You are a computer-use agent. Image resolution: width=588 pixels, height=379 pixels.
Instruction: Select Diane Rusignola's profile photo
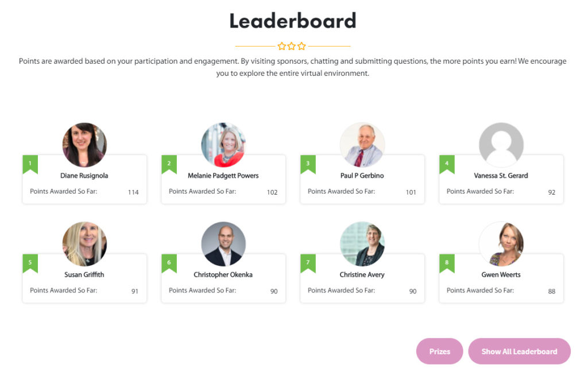click(84, 145)
